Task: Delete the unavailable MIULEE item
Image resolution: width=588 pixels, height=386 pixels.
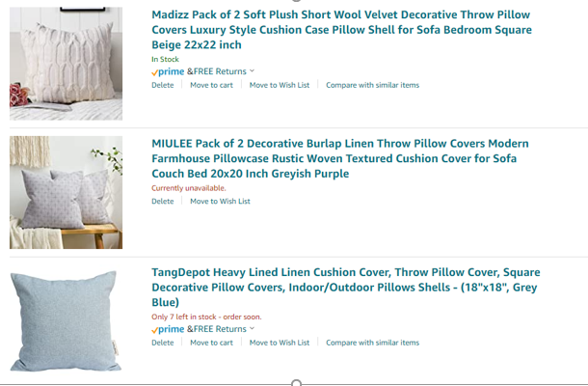Action: click(162, 202)
